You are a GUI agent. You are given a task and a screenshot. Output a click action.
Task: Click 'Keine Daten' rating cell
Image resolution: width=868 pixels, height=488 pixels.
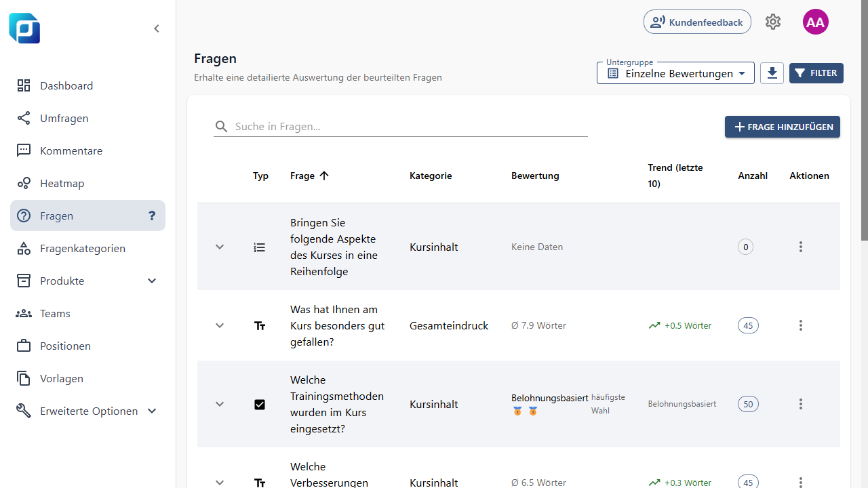pos(537,247)
